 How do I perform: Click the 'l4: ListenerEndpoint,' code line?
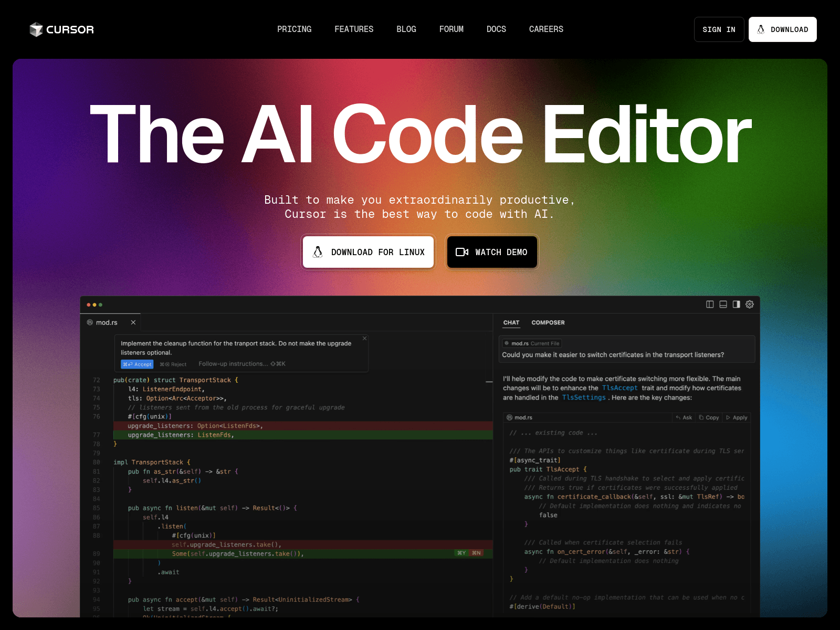pos(166,389)
